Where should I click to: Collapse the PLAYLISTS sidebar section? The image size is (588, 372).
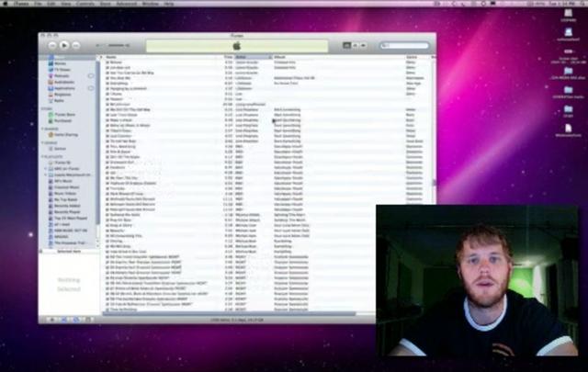tap(42, 156)
